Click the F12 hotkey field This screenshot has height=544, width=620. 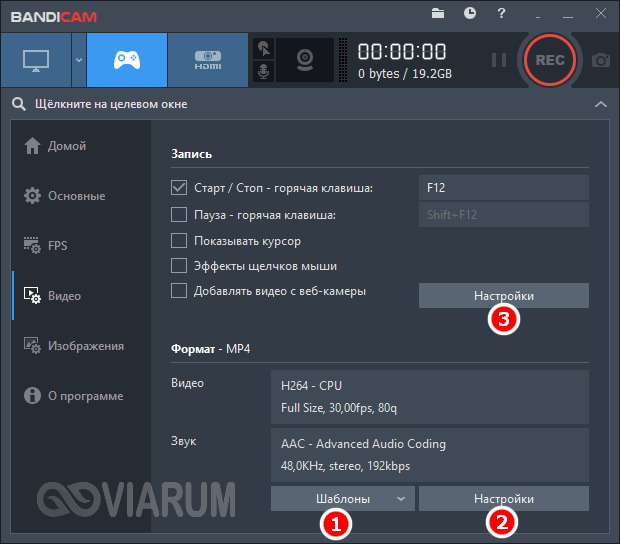[x=504, y=187]
